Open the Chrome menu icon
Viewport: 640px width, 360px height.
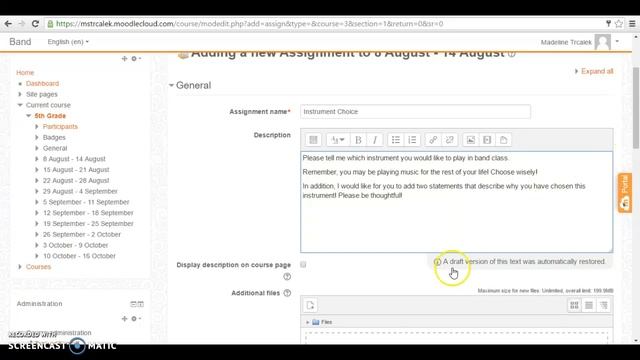[x=632, y=24]
